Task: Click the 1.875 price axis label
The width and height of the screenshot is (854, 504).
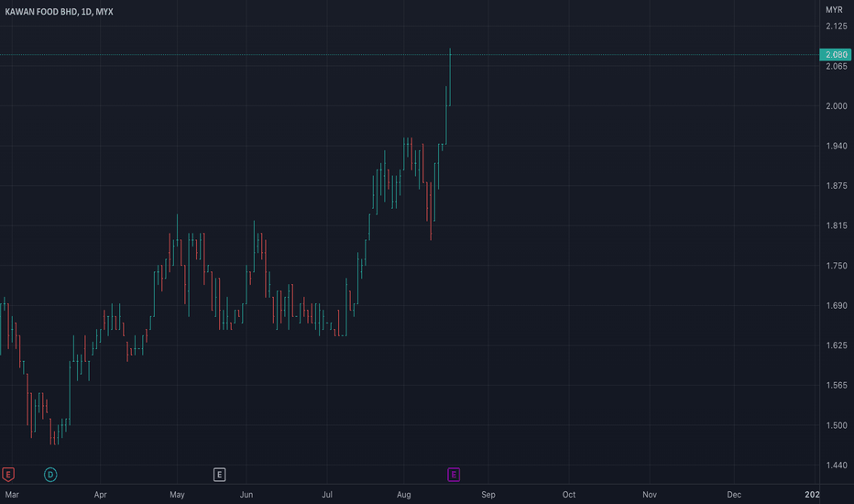Action: [x=836, y=186]
